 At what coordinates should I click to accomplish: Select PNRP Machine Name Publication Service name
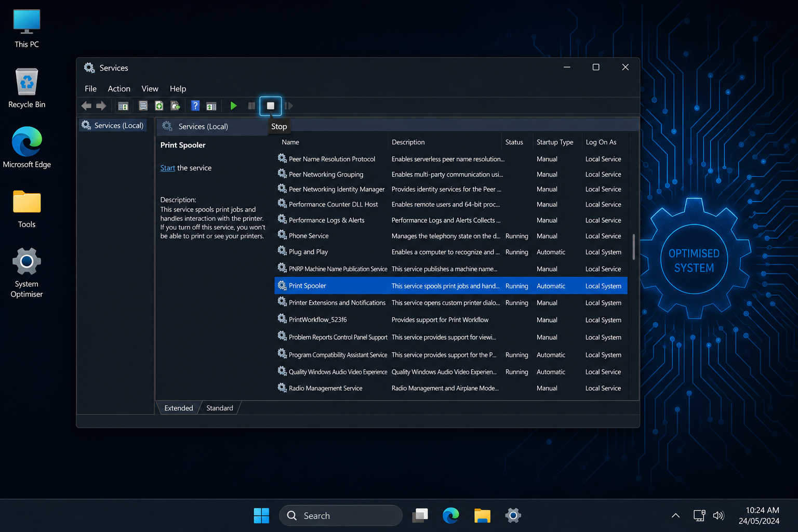click(x=338, y=269)
